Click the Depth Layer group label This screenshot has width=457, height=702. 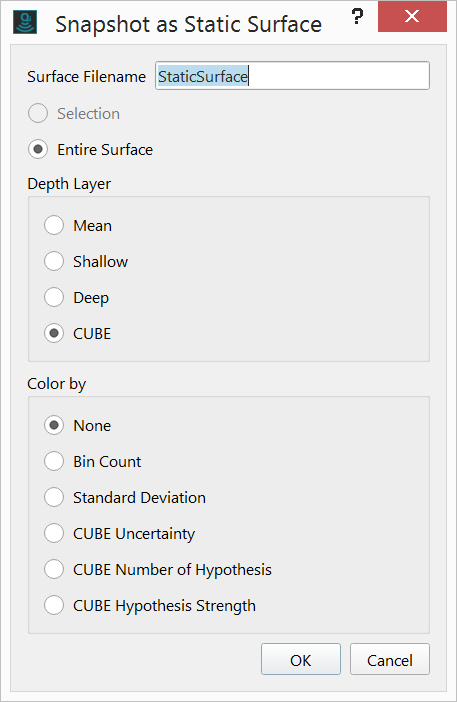[x=69, y=184]
